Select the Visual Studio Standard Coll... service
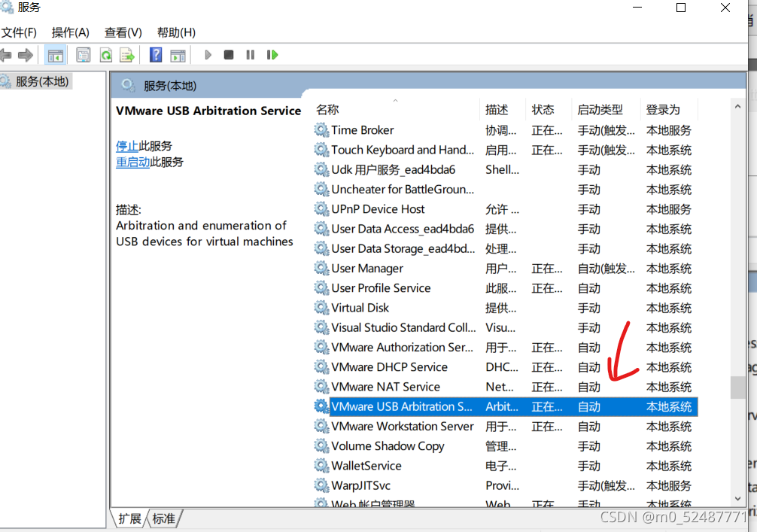The height and width of the screenshot is (532, 757). click(x=403, y=327)
